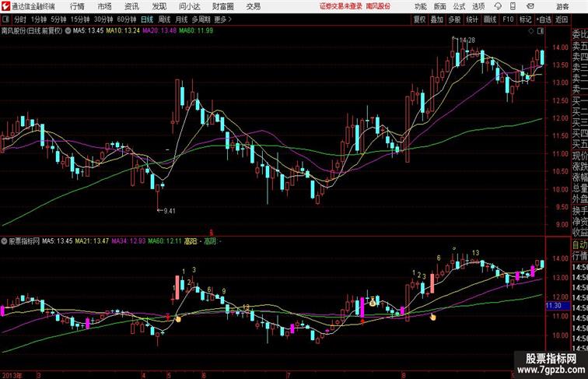The height and width of the screenshot is (379, 588).
Task: Click the 标记 mark button
Action: 525,19
